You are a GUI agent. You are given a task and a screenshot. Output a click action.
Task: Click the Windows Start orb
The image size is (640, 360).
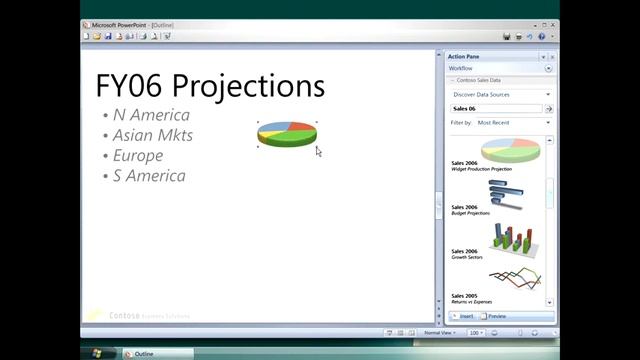pos(97,353)
